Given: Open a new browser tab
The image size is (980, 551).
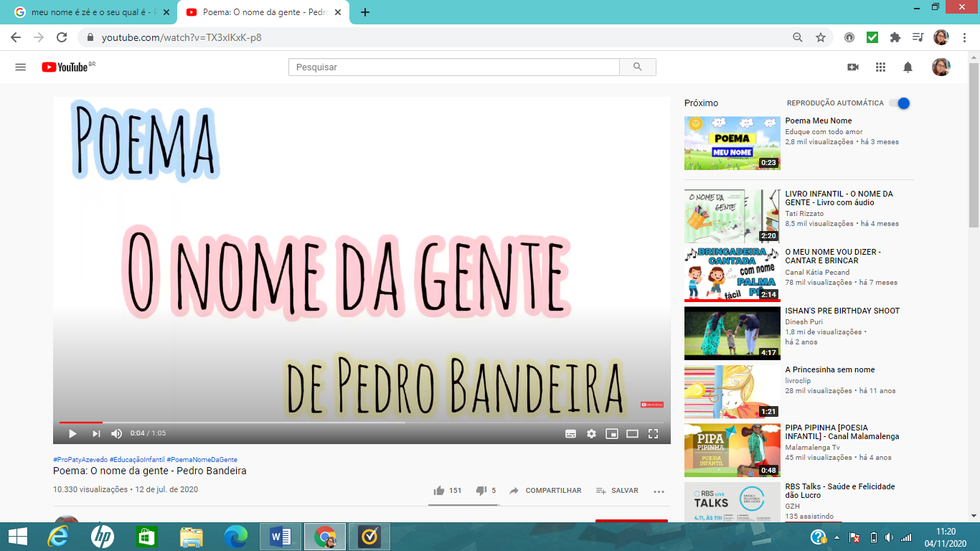Looking at the screenshot, I should coord(365,12).
